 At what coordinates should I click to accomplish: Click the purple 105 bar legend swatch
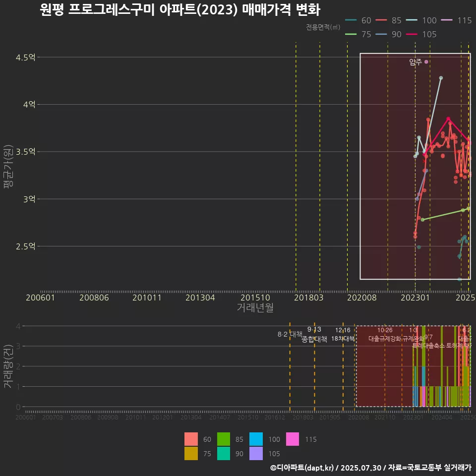click(256, 453)
